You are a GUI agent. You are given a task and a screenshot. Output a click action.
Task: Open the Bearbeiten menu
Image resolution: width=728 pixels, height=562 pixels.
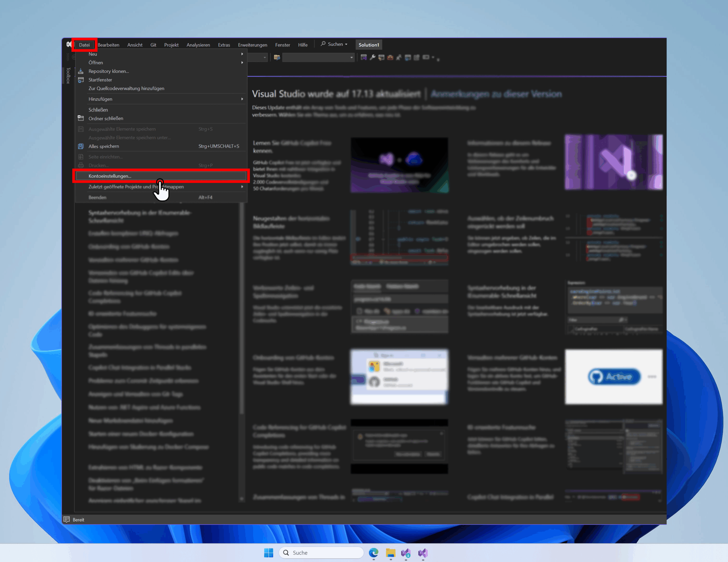[x=108, y=45]
